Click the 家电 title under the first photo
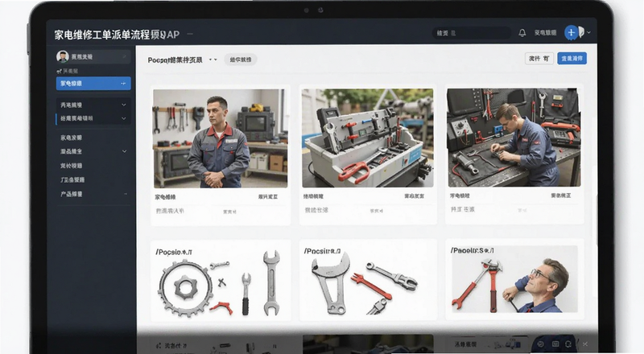The height and width of the screenshot is (354, 644). point(165,197)
